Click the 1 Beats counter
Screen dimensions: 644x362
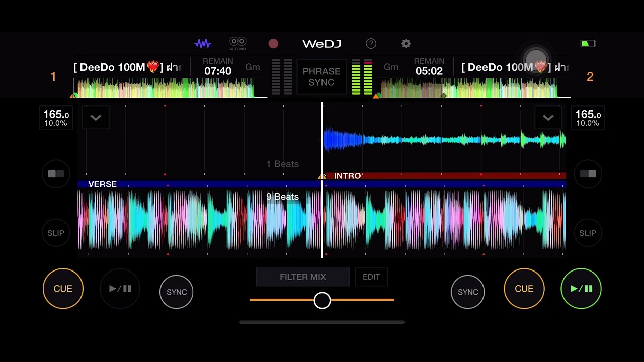(x=282, y=164)
